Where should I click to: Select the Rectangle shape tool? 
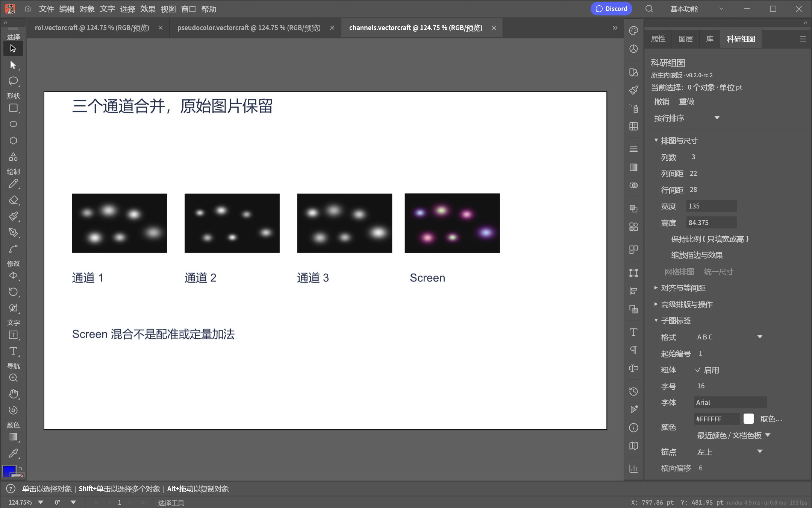tap(13, 108)
